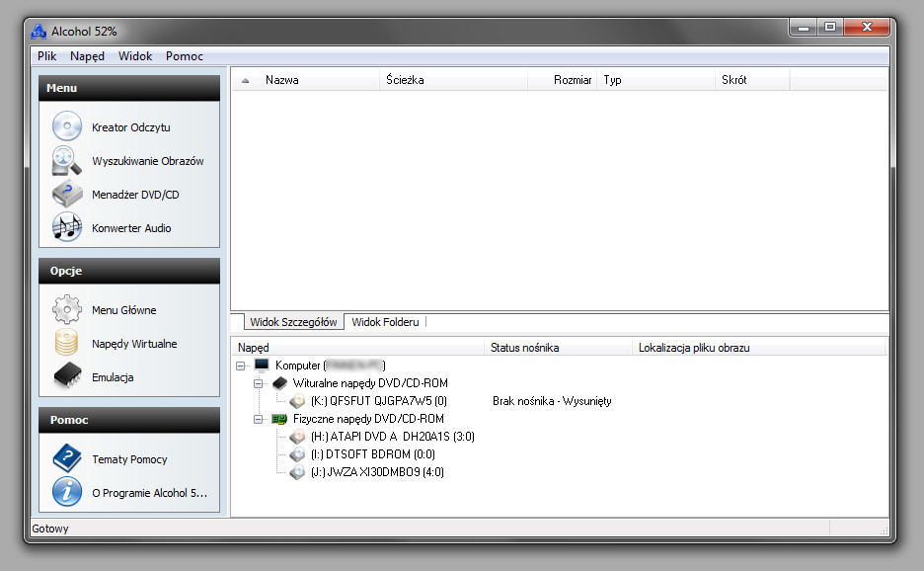This screenshot has height=571, width=924.
Task: Open the Pomoc menu
Action: click(185, 56)
